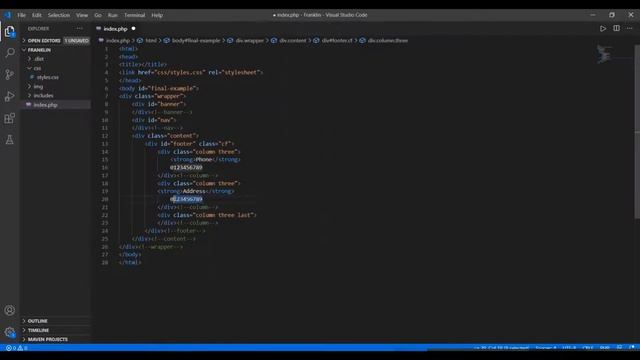This screenshot has width=640, height=360.
Task: Open the Explorer view in activity bar
Action: [x=9, y=31]
